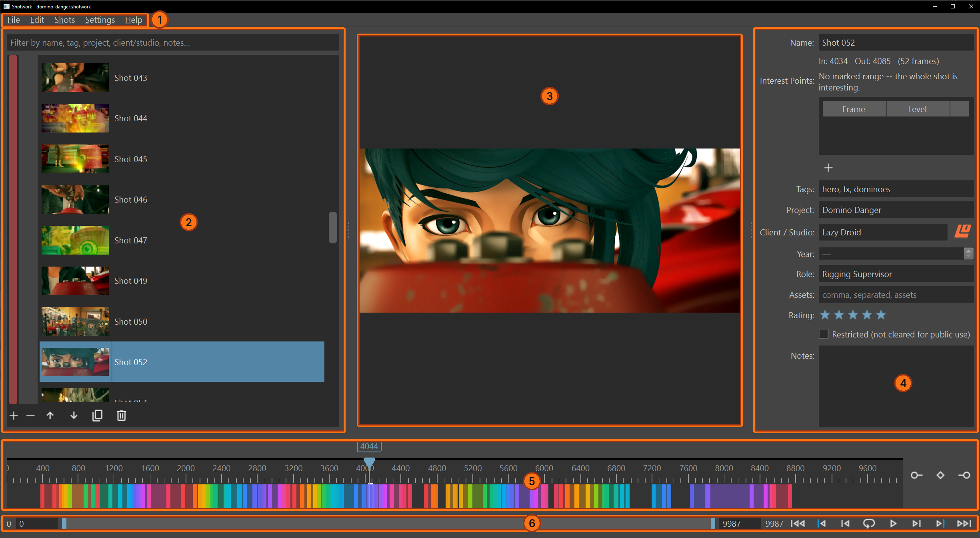Duplicate the selected shot

click(97, 416)
